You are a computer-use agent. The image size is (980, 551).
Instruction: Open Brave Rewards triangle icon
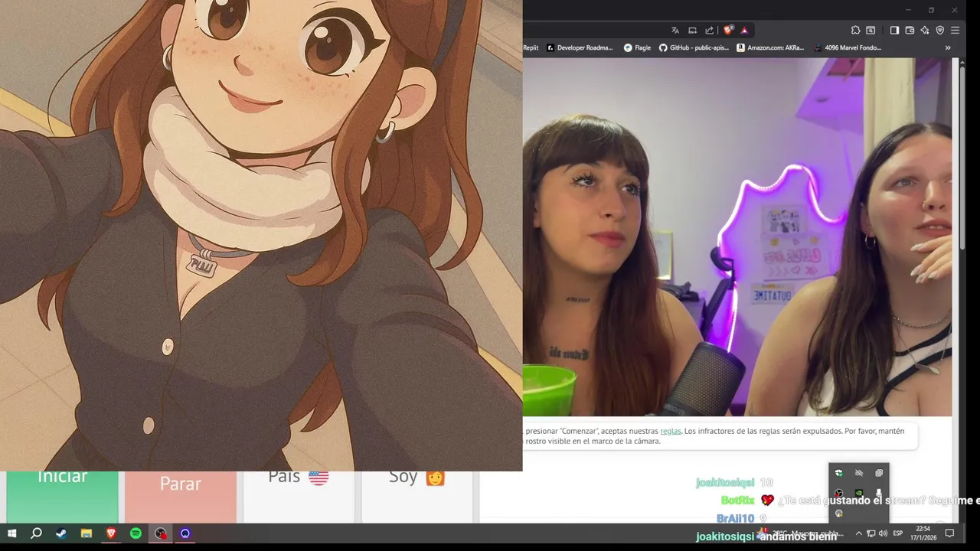pos(744,31)
